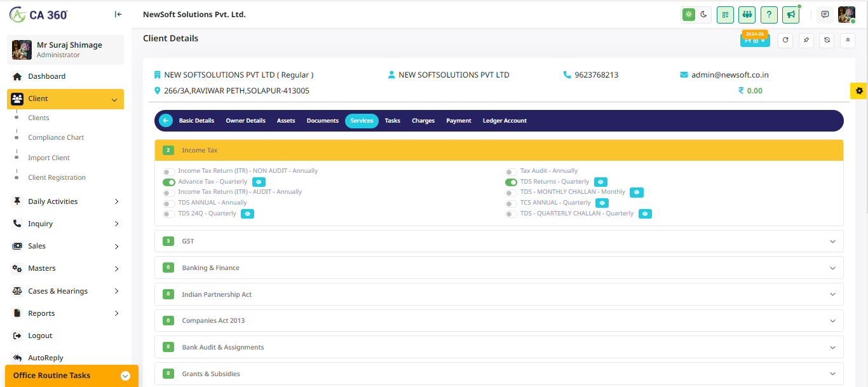Image resolution: width=868 pixels, height=387 pixels.
Task: Click the location pin icon beside the address
Action: point(158,91)
